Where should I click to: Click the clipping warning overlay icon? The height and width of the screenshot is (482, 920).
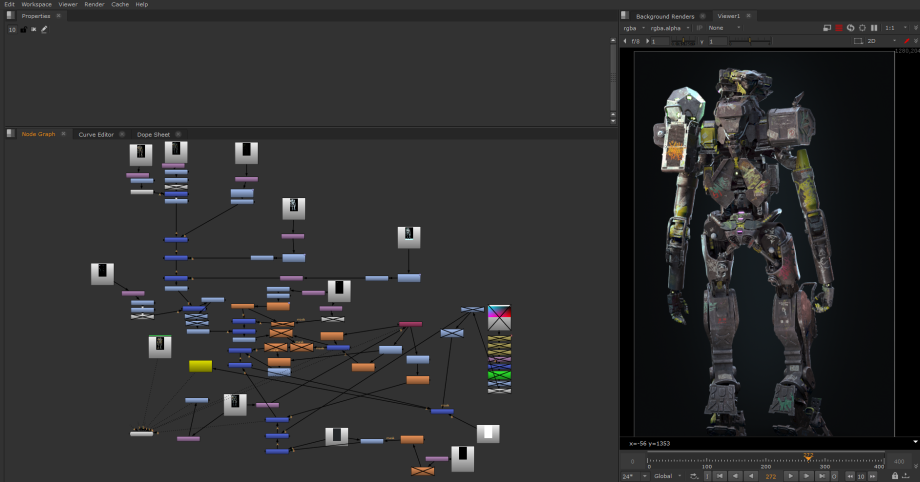(827, 28)
